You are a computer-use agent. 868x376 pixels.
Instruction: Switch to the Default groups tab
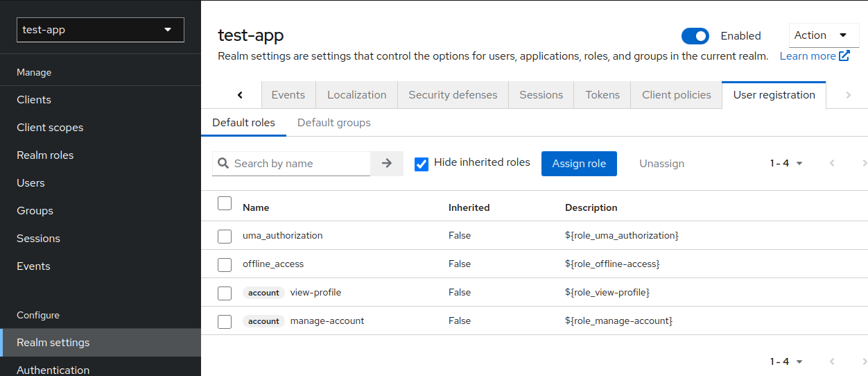(334, 123)
